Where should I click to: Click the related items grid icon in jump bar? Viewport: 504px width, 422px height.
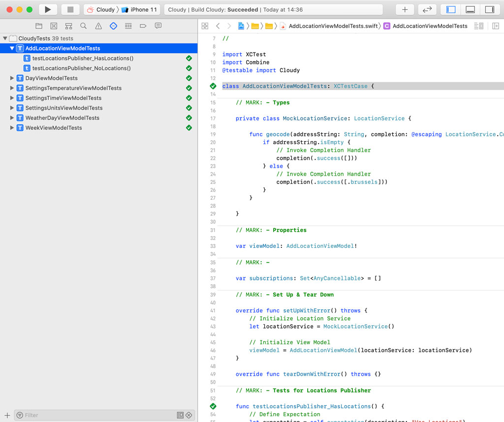205,26
